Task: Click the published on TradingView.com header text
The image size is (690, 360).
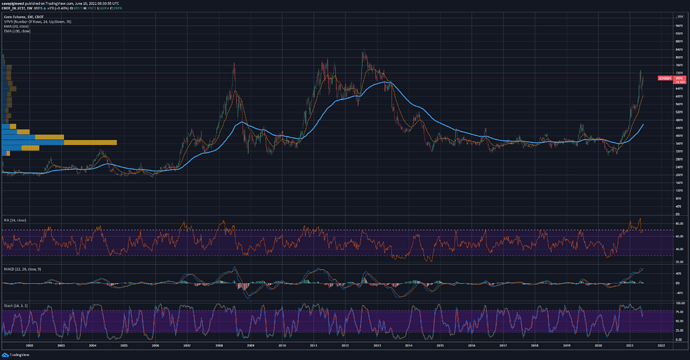Action: (x=59, y=3)
